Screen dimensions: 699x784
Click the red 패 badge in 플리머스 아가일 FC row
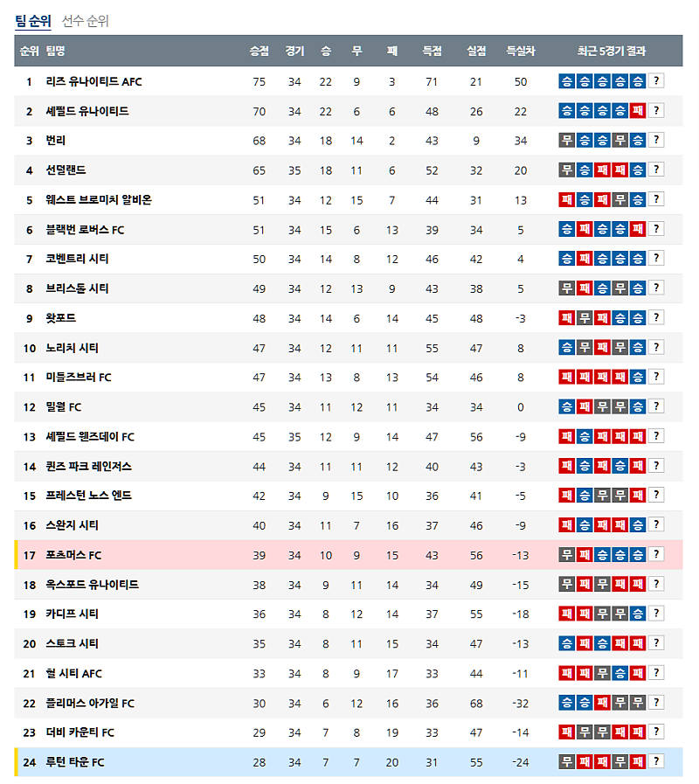pos(603,703)
